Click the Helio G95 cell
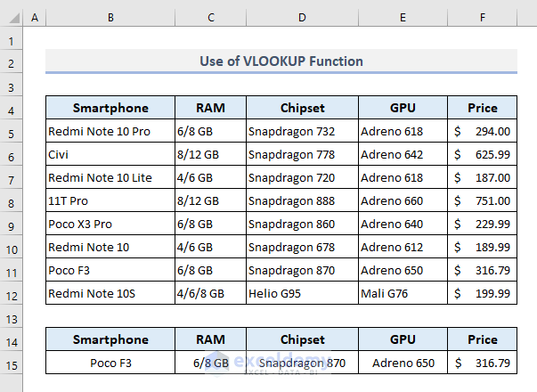 point(302,293)
